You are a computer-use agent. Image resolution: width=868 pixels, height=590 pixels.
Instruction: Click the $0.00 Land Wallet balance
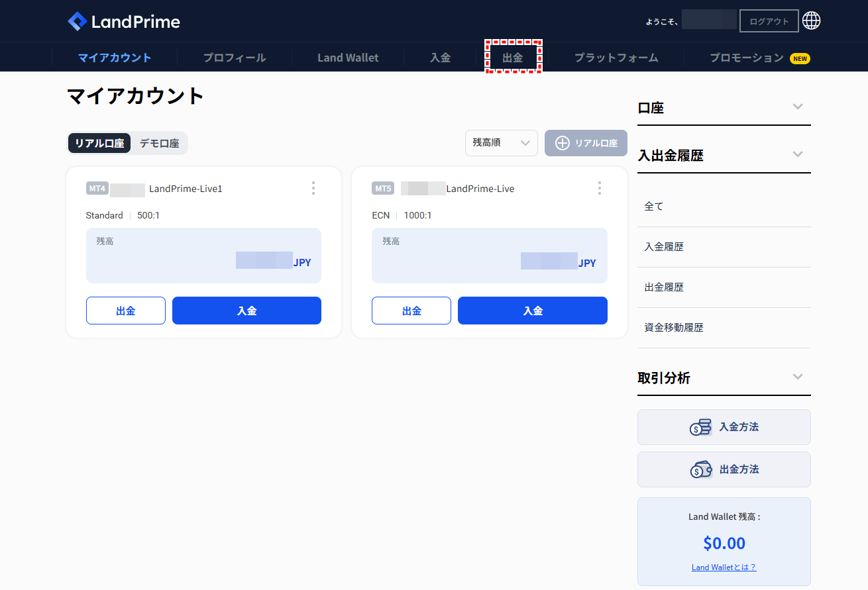pyautogui.click(x=724, y=543)
